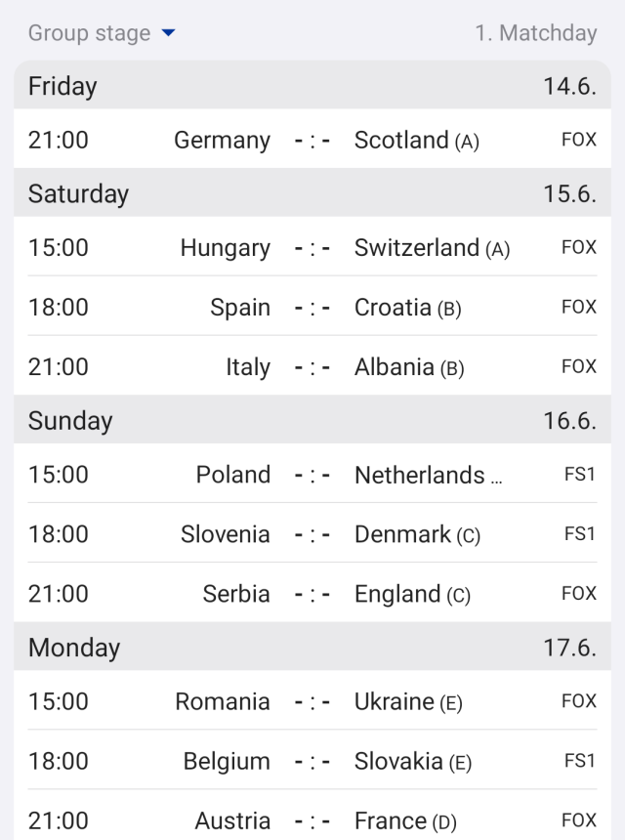Viewport: 625px width, 840px height.
Task: Click the FOX channel for Germany match
Action: 578,140
